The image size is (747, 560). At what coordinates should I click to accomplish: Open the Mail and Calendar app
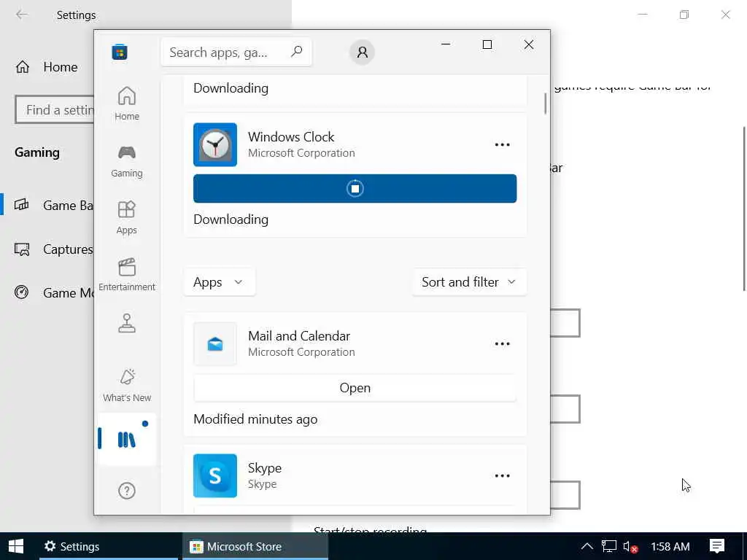coord(355,388)
